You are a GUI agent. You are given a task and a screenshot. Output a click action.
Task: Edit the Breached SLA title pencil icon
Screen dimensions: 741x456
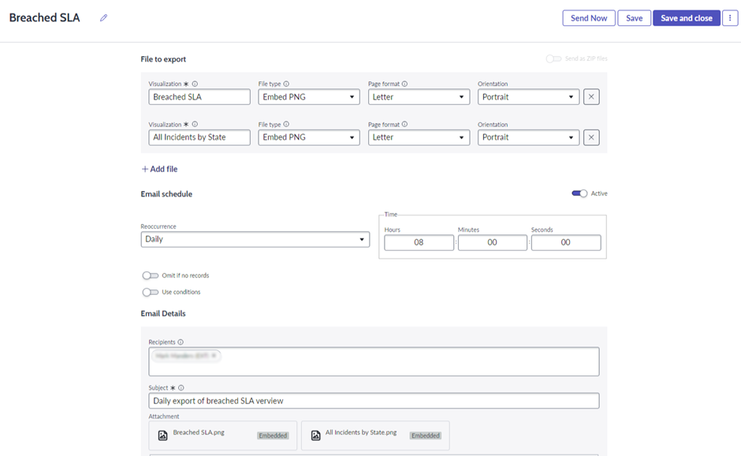(x=103, y=18)
